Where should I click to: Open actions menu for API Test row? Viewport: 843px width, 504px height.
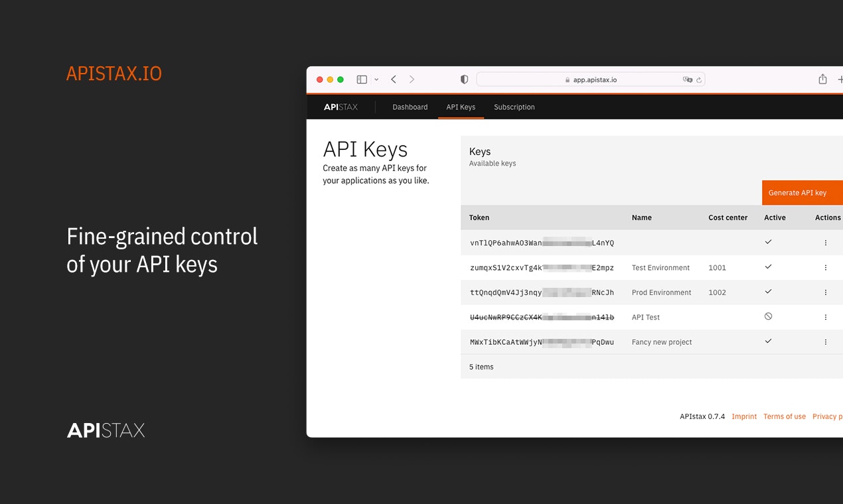coord(826,318)
